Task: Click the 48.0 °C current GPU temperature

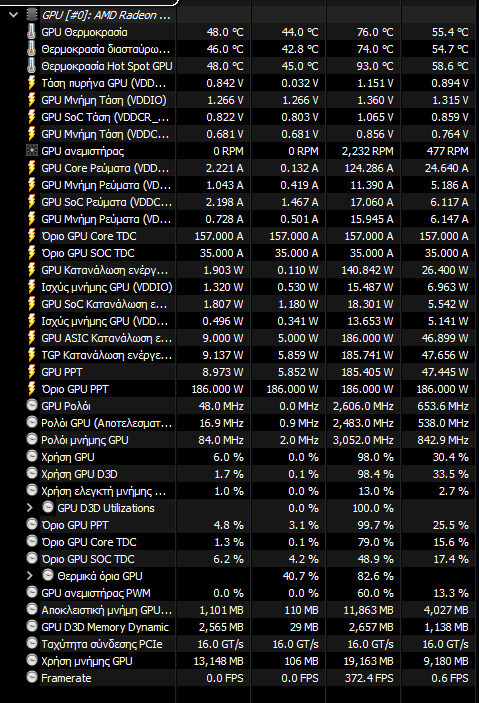Action: click(225, 32)
